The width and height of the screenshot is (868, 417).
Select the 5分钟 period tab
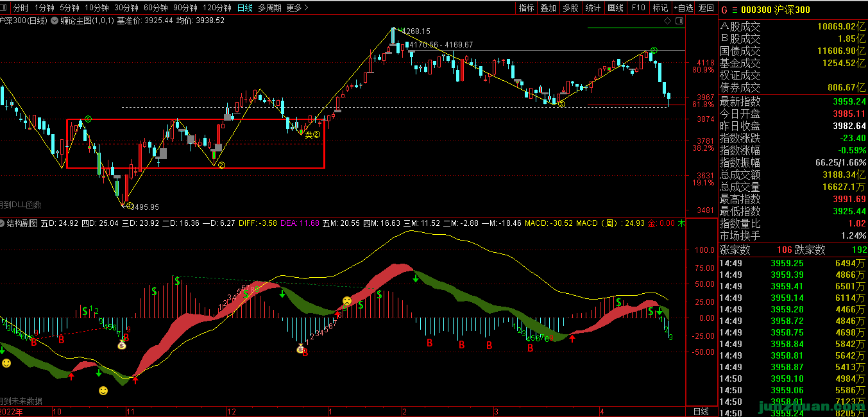pyautogui.click(x=69, y=8)
